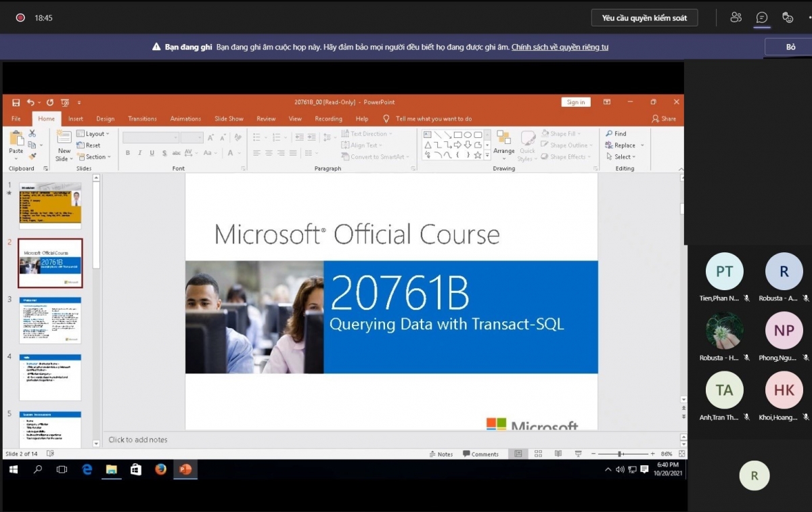Image resolution: width=812 pixels, height=512 pixels.
Task: Click the Format Painter brush icon
Action: tap(32, 156)
